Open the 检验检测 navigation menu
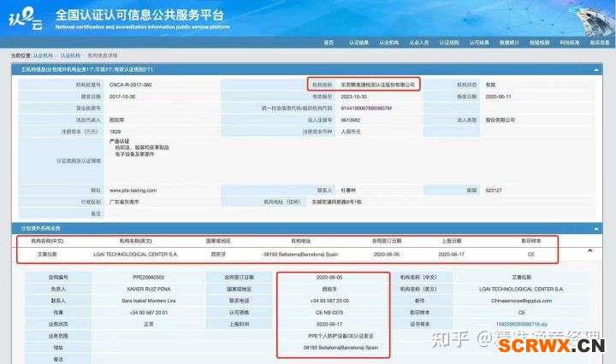This screenshot has width=616, height=364. coord(539,43)
